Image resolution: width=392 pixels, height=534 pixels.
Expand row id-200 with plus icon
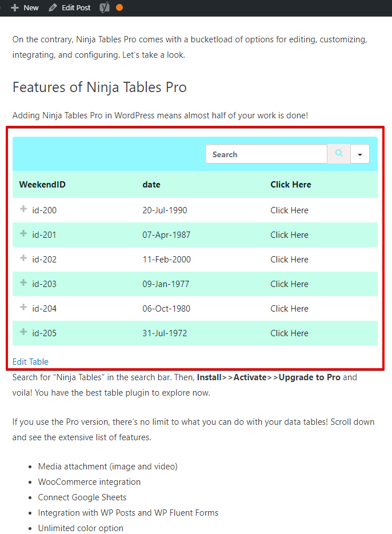point(23,209)
